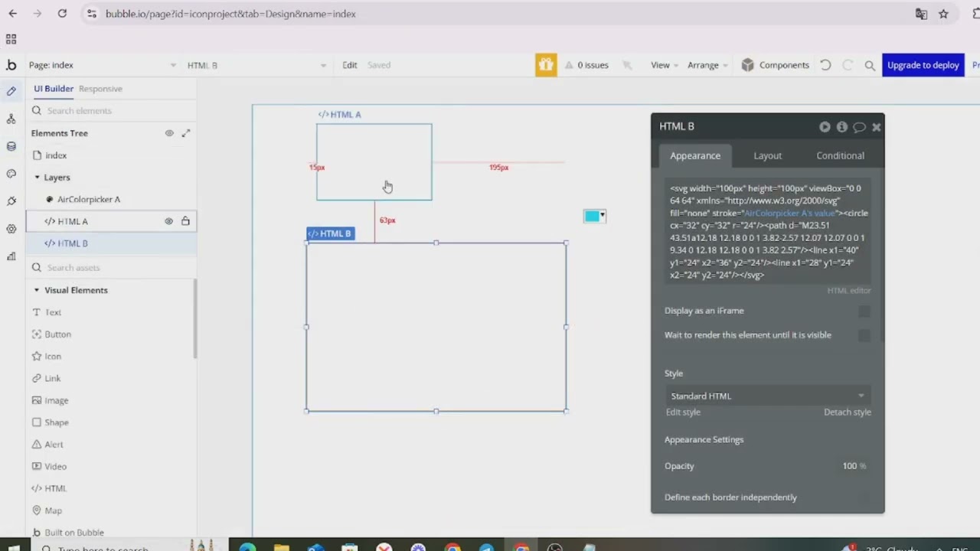
Task: Expand the Elements Tree with the arrows icon
Action: [185, 133]
